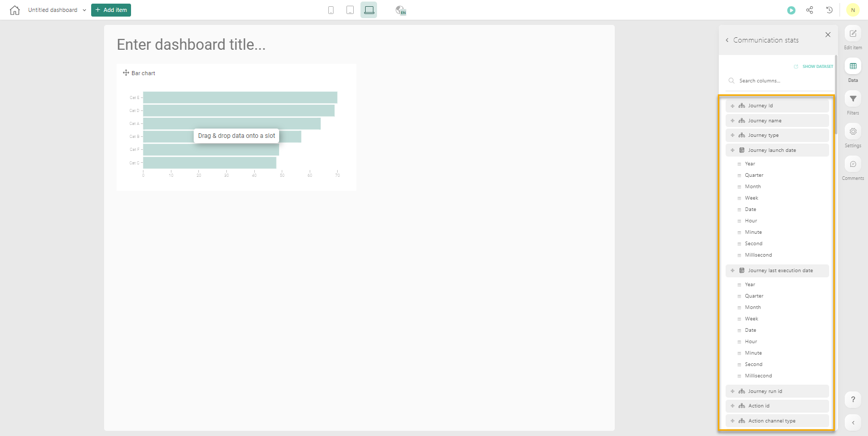Screen dimensions: 868x436
Task: Open version history icon
Action: tap(829, 10)
